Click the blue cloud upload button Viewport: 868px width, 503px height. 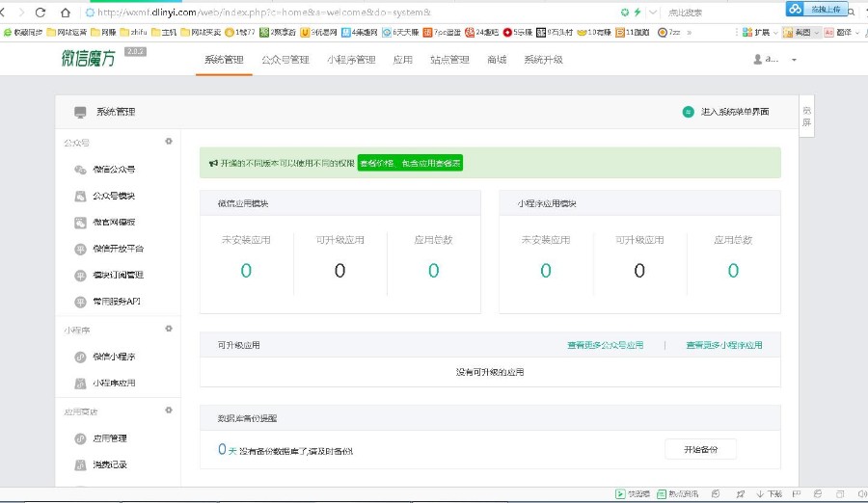(x=817, y=9)
